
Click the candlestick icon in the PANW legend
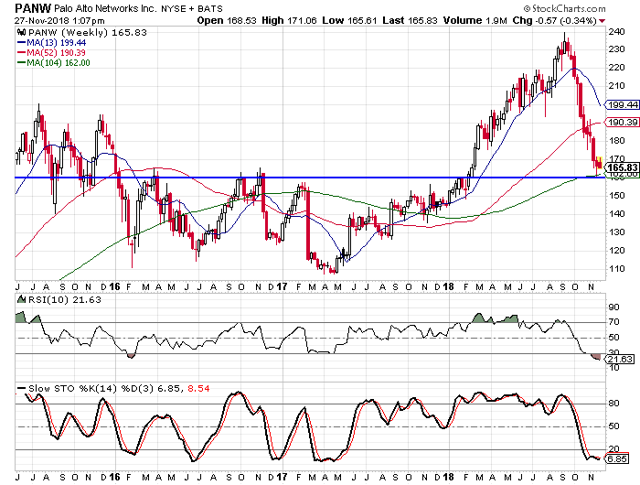pos(22,33)
